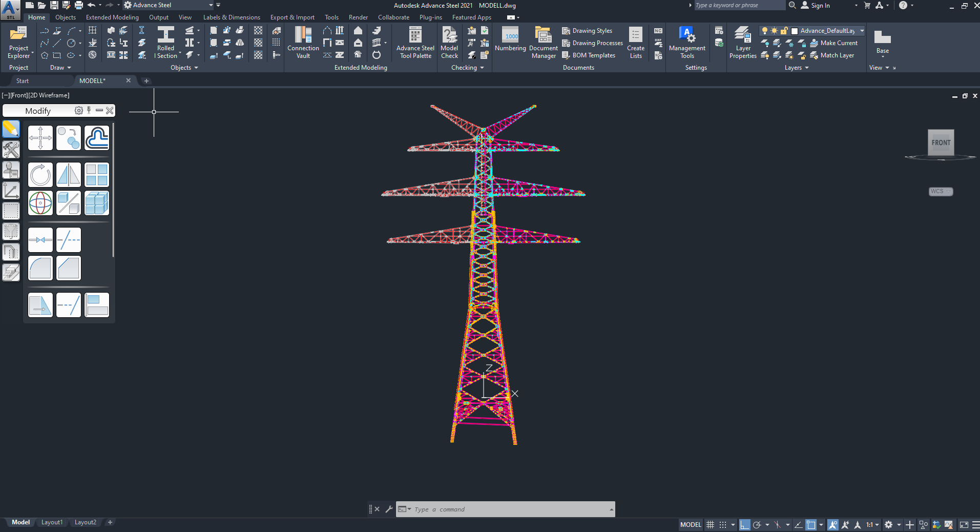The width and height of the screenshot is (980, 532).
Task: Open the Advance Steel workspace dropdown
Action: pyautogui.click(x=211, y=5)
